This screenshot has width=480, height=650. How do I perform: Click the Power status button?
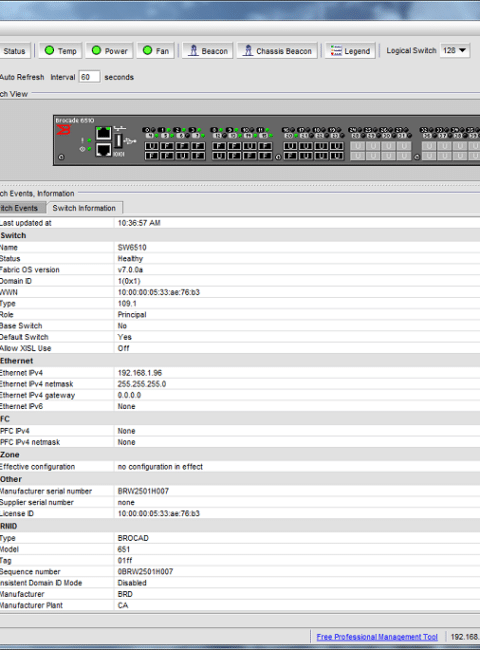(x=109, y=51)
